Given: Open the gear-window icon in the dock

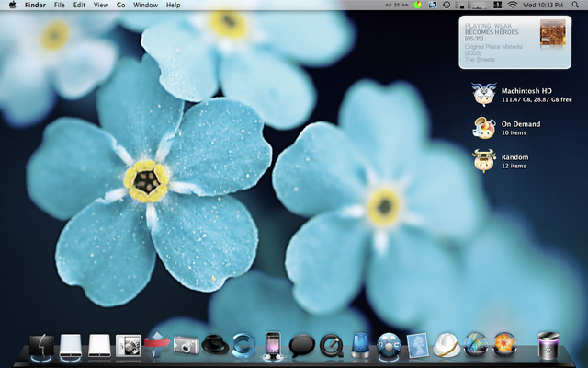Looking at the screenshot, I should (129, 346).
